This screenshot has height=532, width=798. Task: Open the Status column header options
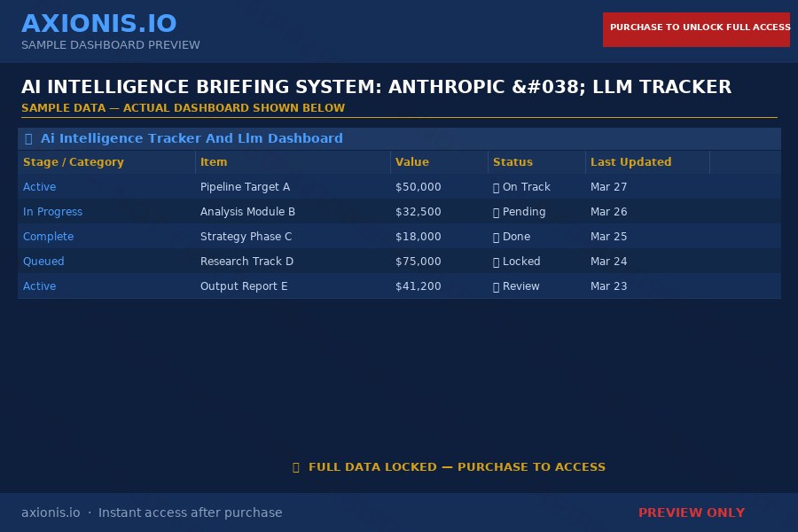511,162
